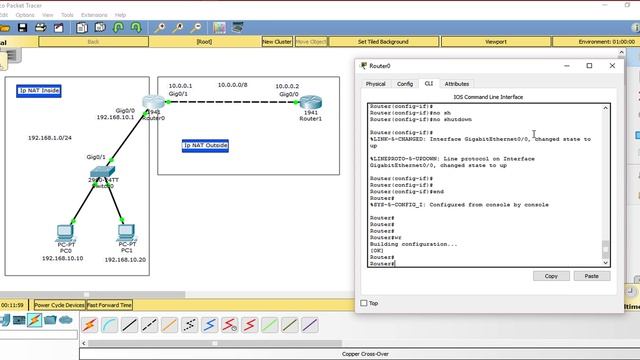Click the Zoom Out magnifier icon
640x360 pixels.
point(196,28)
